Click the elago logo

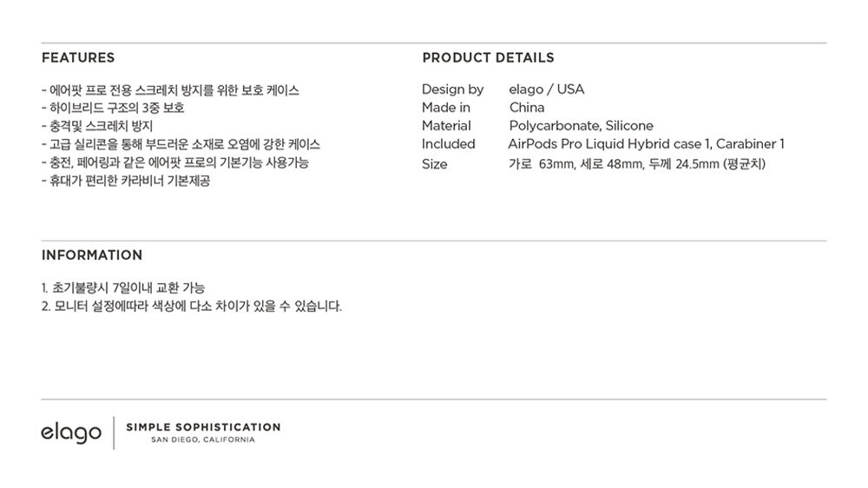(x=71, y=432)
